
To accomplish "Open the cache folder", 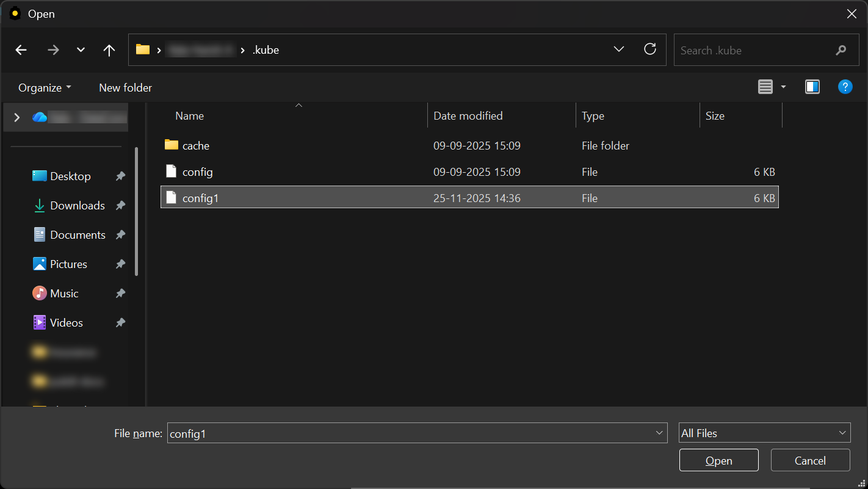I will pos(196,146).
